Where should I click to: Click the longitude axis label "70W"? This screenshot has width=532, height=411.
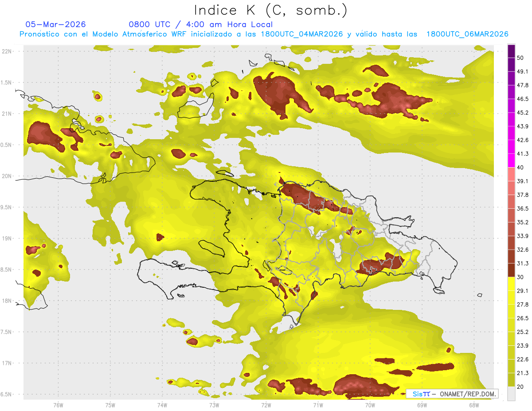coord(370,405)
